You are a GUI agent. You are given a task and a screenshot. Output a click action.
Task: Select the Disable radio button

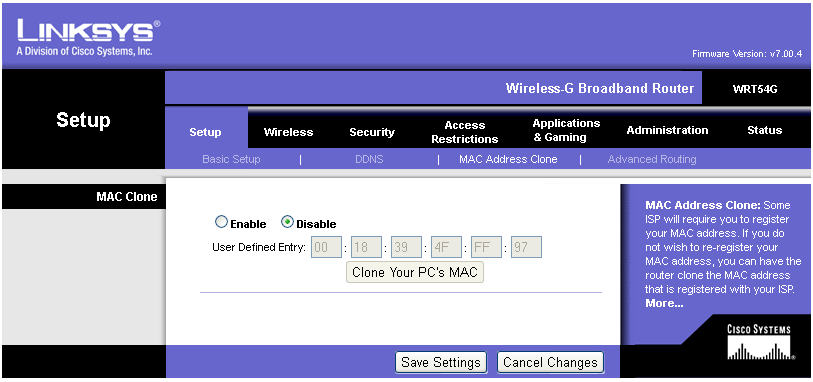[x=287, y=223]
